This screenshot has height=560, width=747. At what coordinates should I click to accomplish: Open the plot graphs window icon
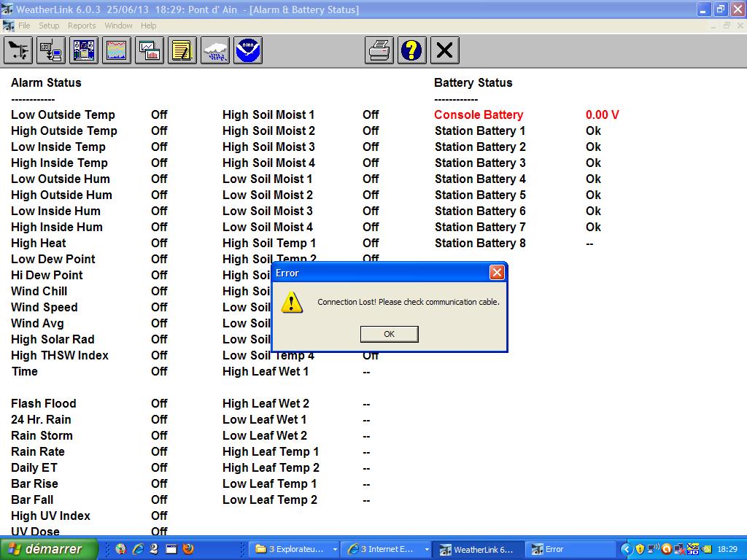click(150, 50)
